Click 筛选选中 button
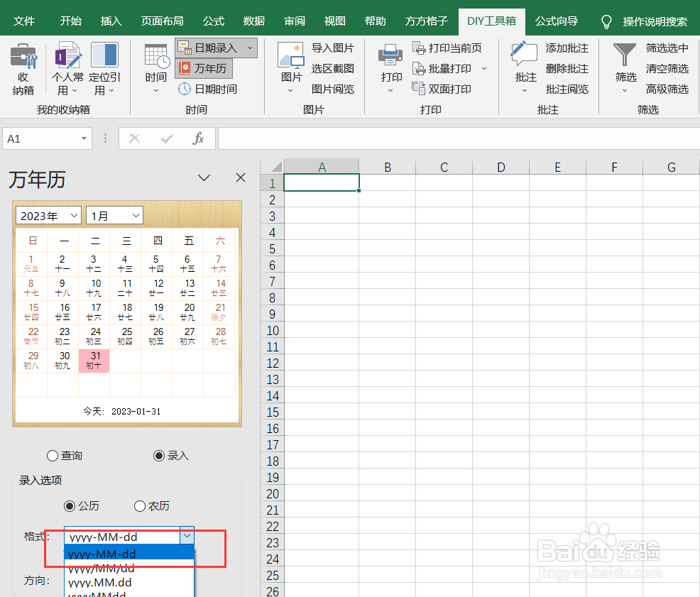The image size is (700, 597). tap(667, 48)
